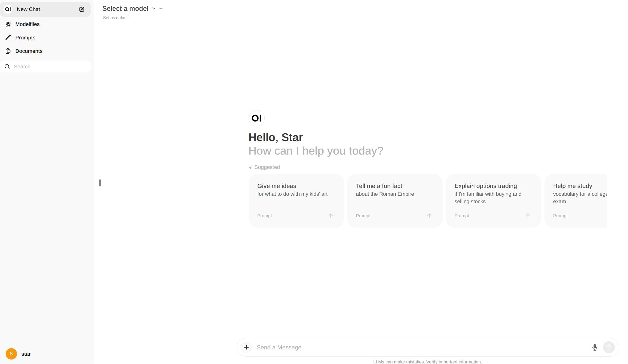Click arrow on Explain options trading card
Image resolution: width=628 pixels, height=364 pixels.
(528, 216)
